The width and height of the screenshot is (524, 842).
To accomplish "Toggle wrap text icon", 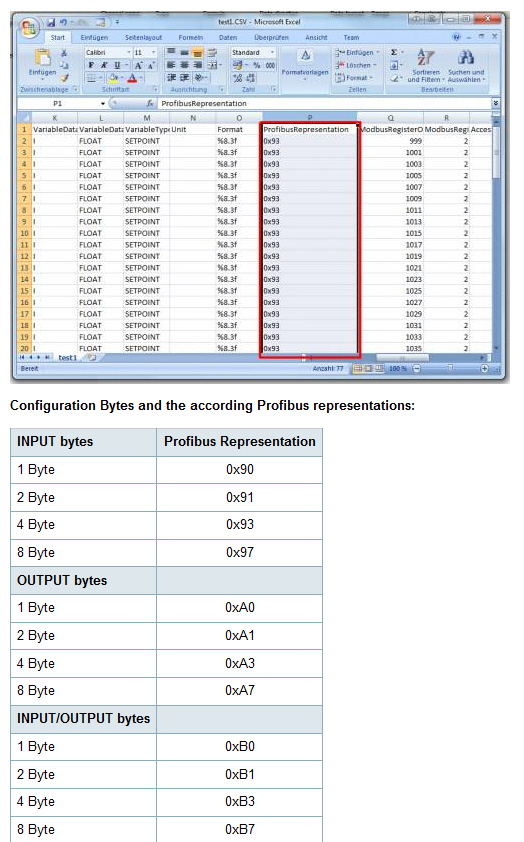I will tap(212, 53).
